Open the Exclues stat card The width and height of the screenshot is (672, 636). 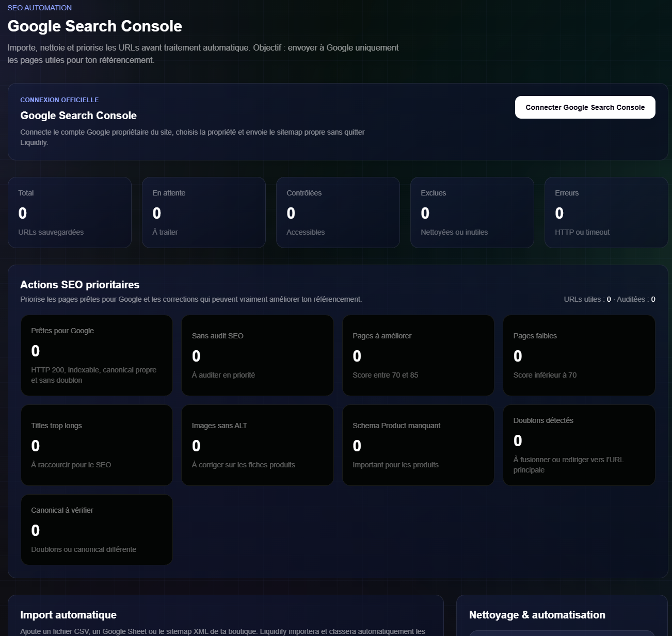[x=472, y=213]
